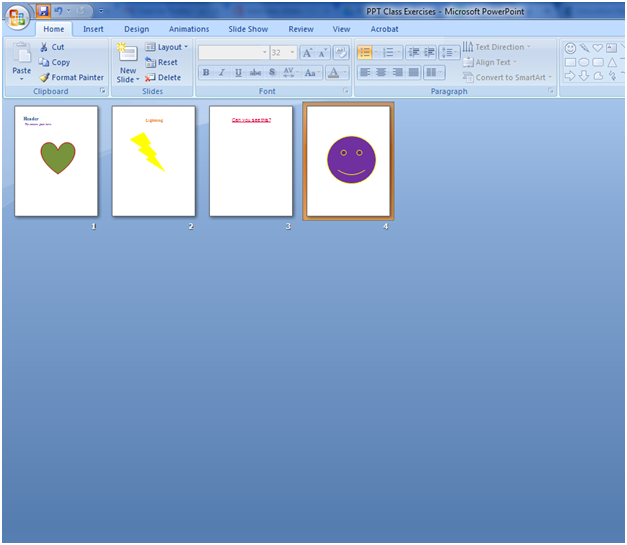Switch to the Animations tab
Viewport: 627px width, 545px height.
pyautogui.click(x=189, y=29)
